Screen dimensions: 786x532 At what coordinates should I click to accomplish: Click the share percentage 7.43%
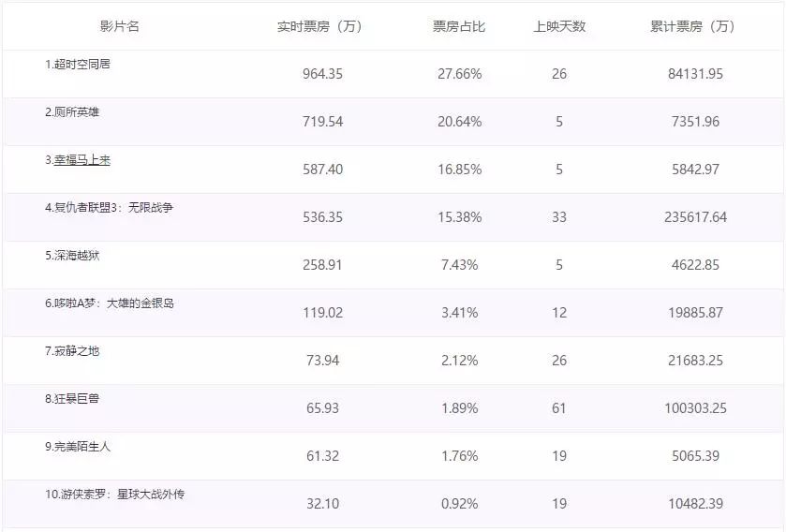point(460,265)
